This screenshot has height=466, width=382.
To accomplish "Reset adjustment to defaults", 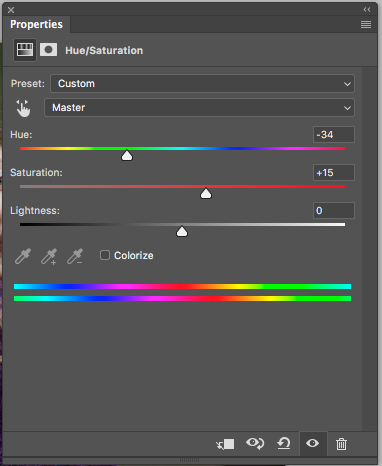I will pos(284,444).
